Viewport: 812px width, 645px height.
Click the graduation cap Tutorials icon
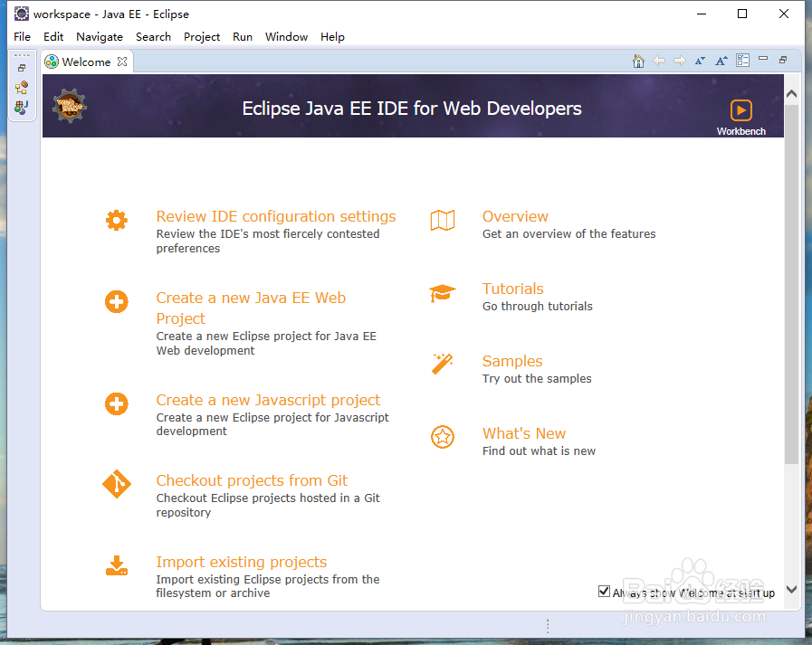tap(443, 293)
